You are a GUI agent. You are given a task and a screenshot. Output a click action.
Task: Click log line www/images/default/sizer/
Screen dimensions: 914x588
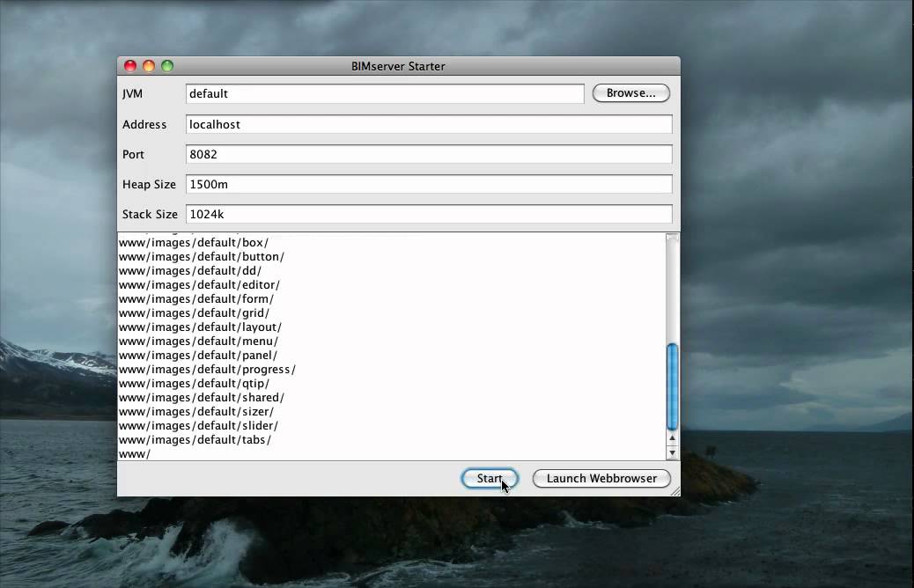196,411
